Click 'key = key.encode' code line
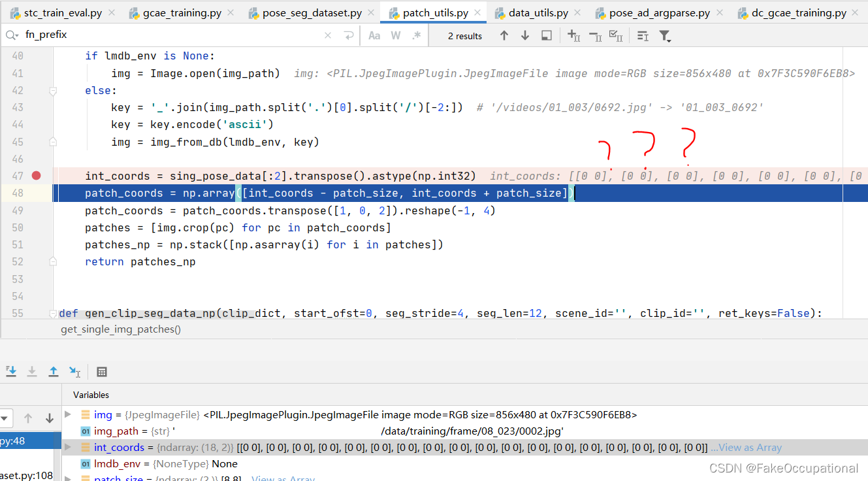This screenshot has height=481, width=868. pos(192,124)
